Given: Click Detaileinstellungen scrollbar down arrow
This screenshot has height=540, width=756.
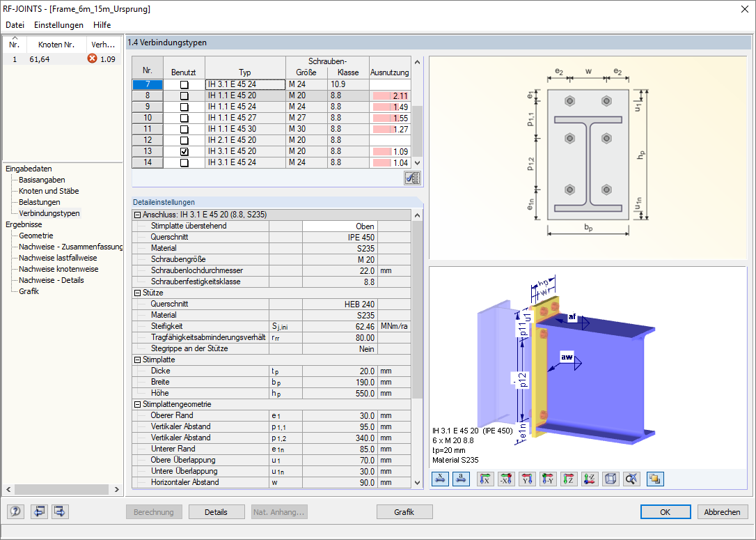Looking at the screenshot, I should click(418, 483).
